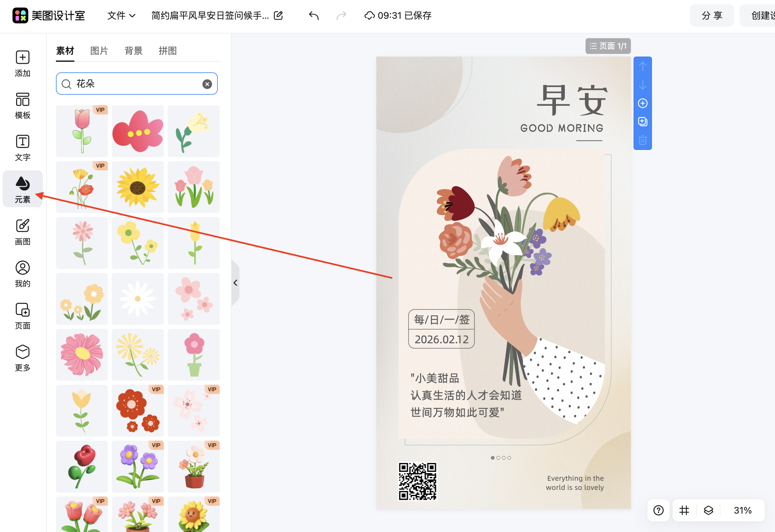Open the 文字 text tool panel
Screen dimensions: 775x532
coord(22,148)
